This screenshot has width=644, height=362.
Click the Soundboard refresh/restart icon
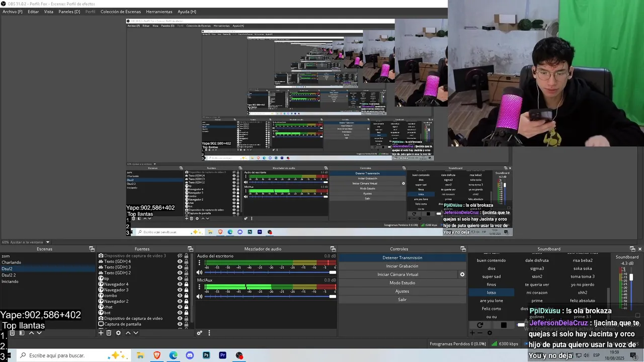coord(480,325)
